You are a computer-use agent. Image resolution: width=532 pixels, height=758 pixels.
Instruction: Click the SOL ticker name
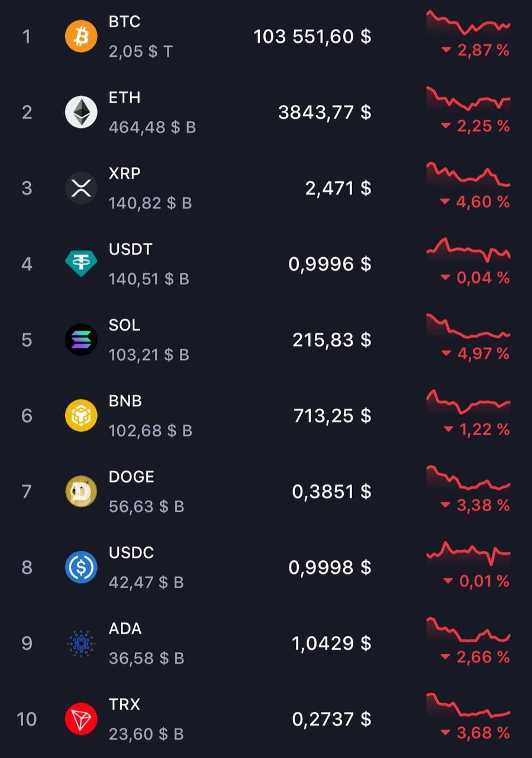coord(125,325)
